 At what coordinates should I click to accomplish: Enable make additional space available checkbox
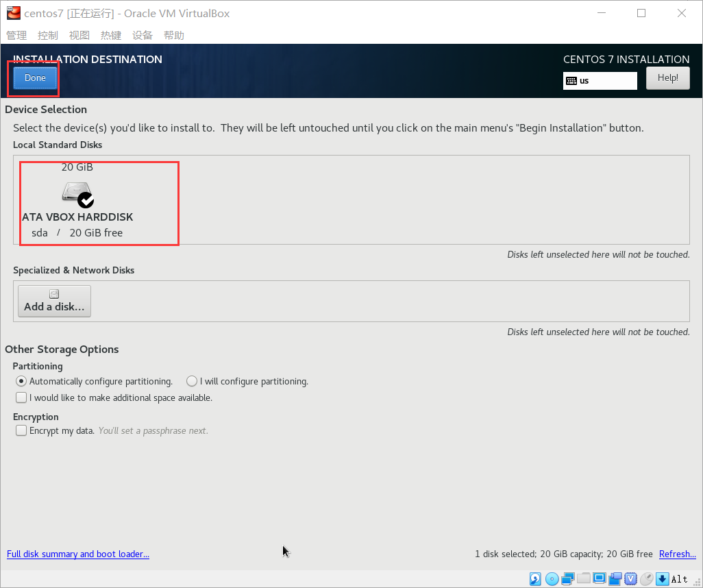click(x=21, y=398)
